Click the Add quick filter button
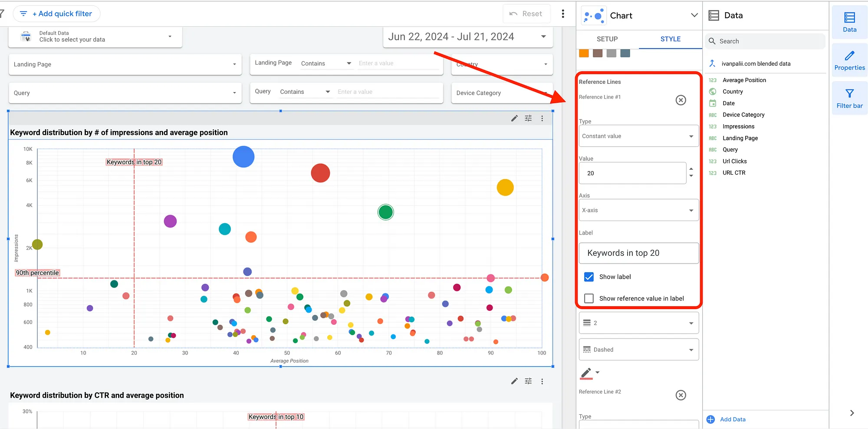 coord(56,14)
